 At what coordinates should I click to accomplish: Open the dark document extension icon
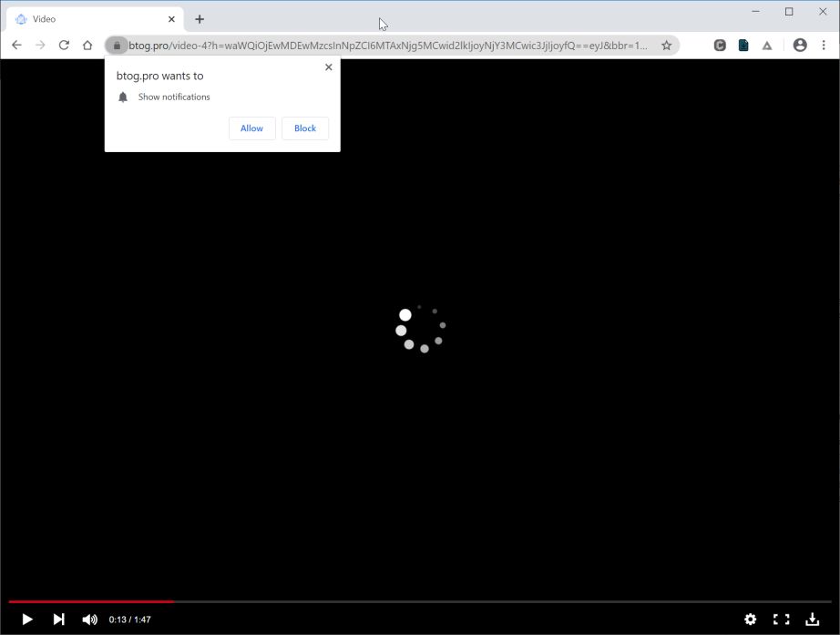[743, 46]
